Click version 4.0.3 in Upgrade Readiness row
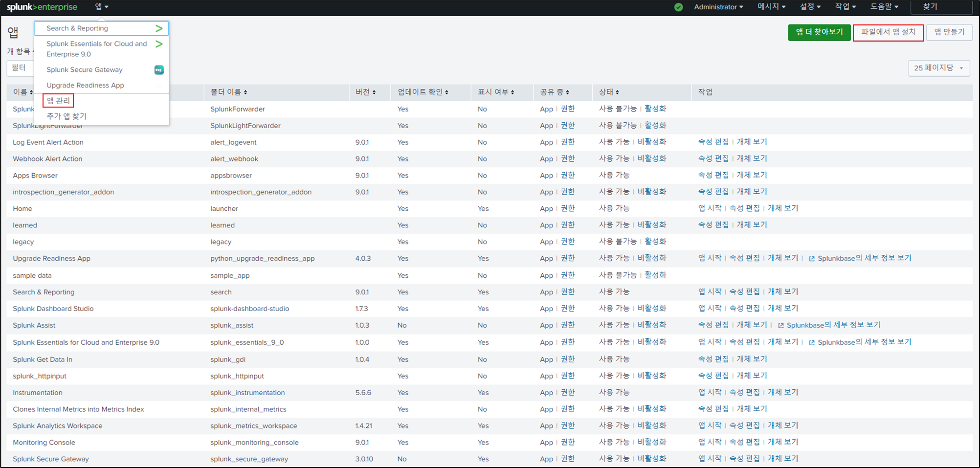 tap(363, 259)
